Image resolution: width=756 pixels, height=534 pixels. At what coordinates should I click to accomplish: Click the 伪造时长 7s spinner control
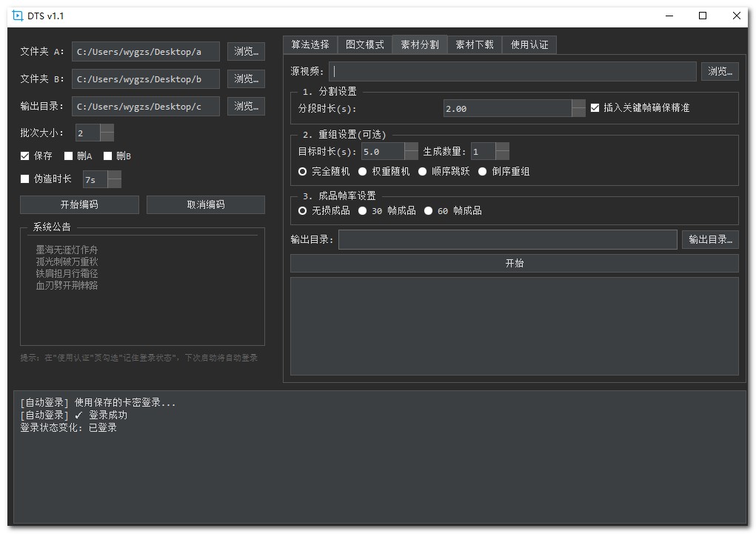[x=113, y=179]
